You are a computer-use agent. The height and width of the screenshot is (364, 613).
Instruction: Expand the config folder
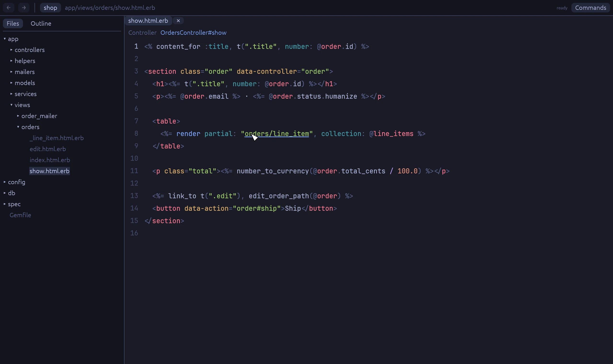click(x=14, y=182)
